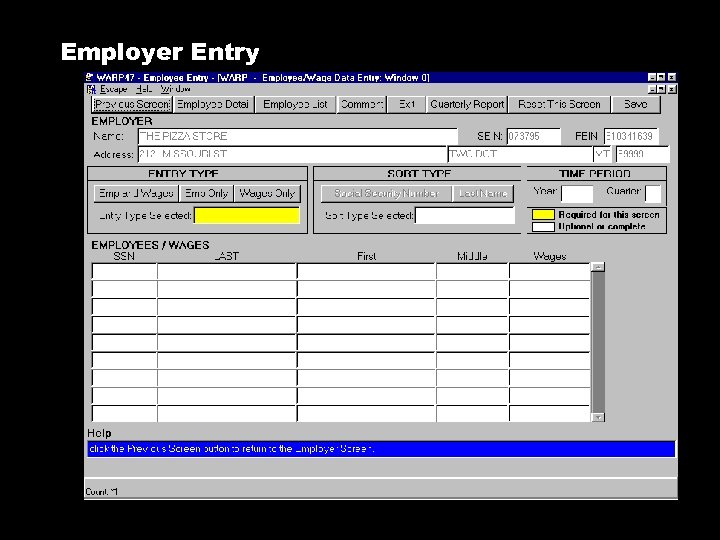The height and width of the screenshot is (540, 720).
Task: Click the employer zip code field
Action: click(x=642, y=154)
